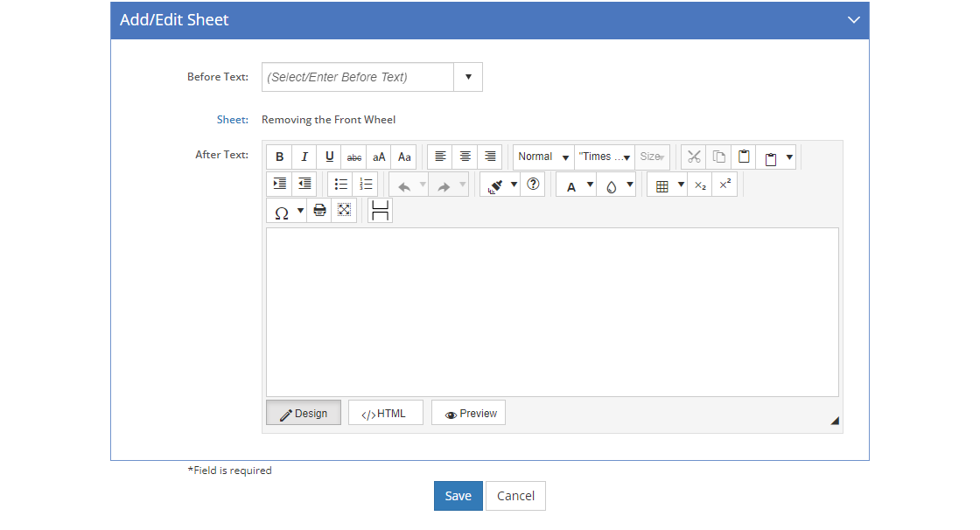Click the Sheet label link
980x530 pixels.
(x=233, y=119)
